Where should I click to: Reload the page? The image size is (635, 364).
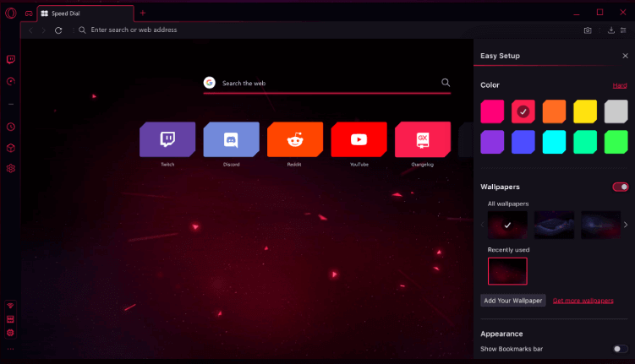[x=58, y=30]
